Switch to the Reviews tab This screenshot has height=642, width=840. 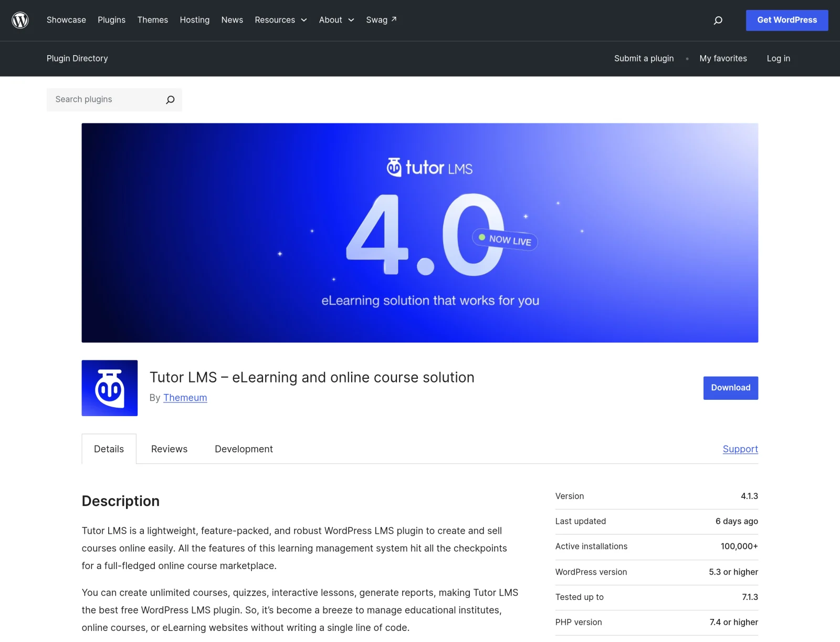(x=169, y=449)
